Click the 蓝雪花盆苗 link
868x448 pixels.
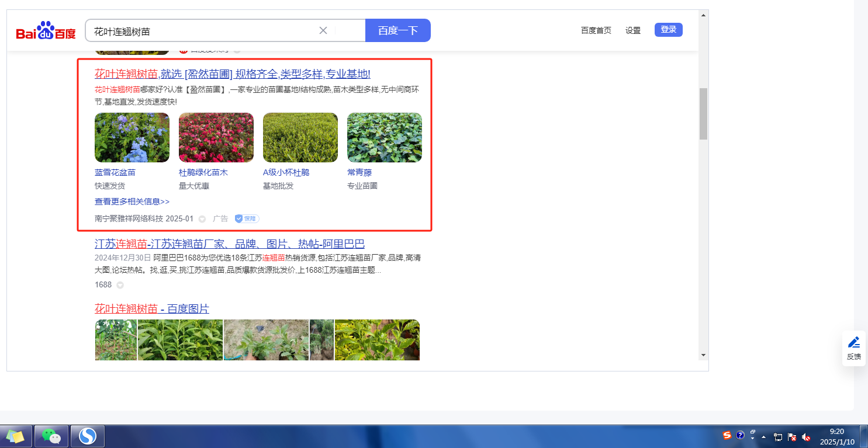tap(115, 172)
